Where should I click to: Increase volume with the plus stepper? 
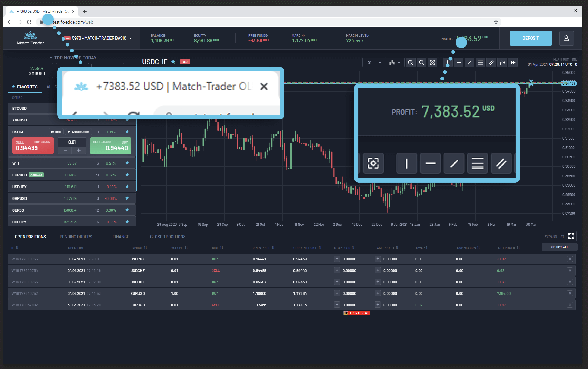[x=79, y=150]
